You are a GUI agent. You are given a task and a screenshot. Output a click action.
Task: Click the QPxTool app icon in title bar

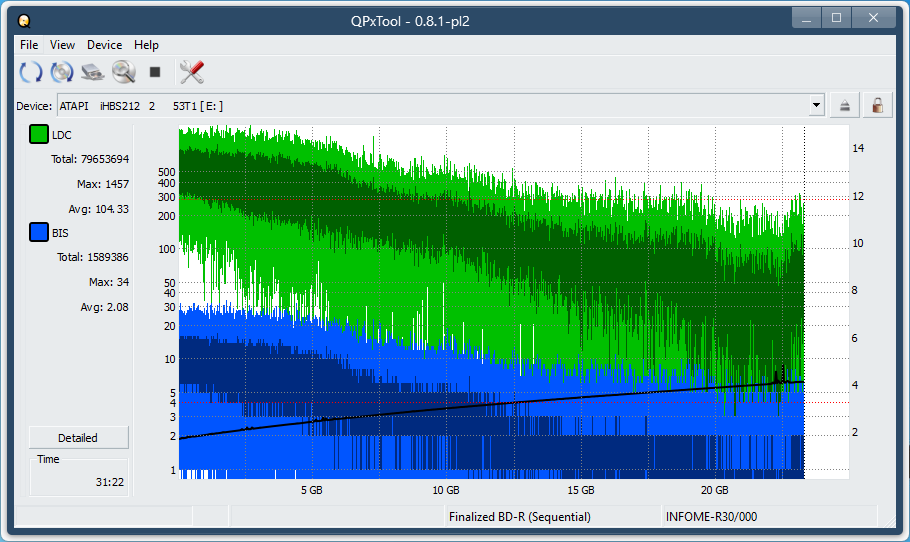[x=24, y=21]
